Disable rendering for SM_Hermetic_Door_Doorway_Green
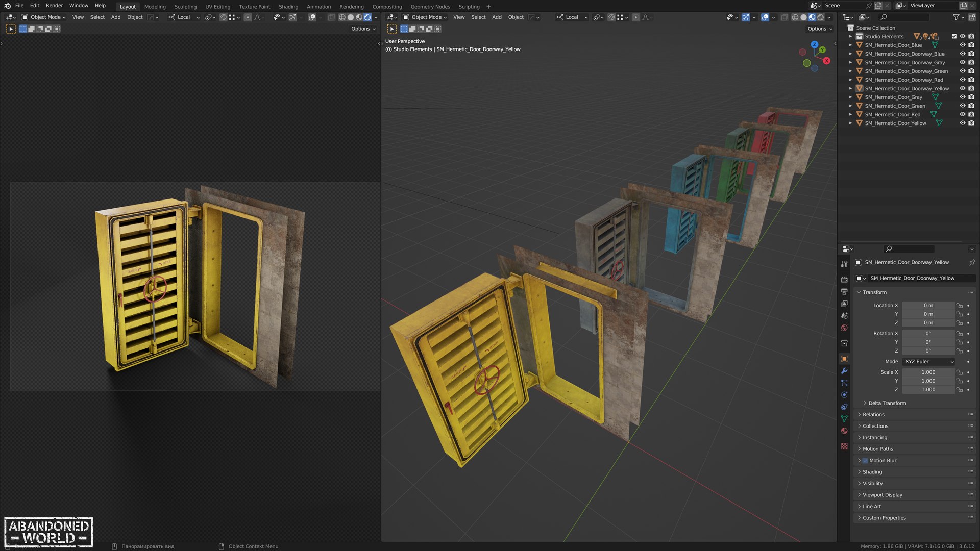Screen dimensions: 980x551 tap(971, 71)
